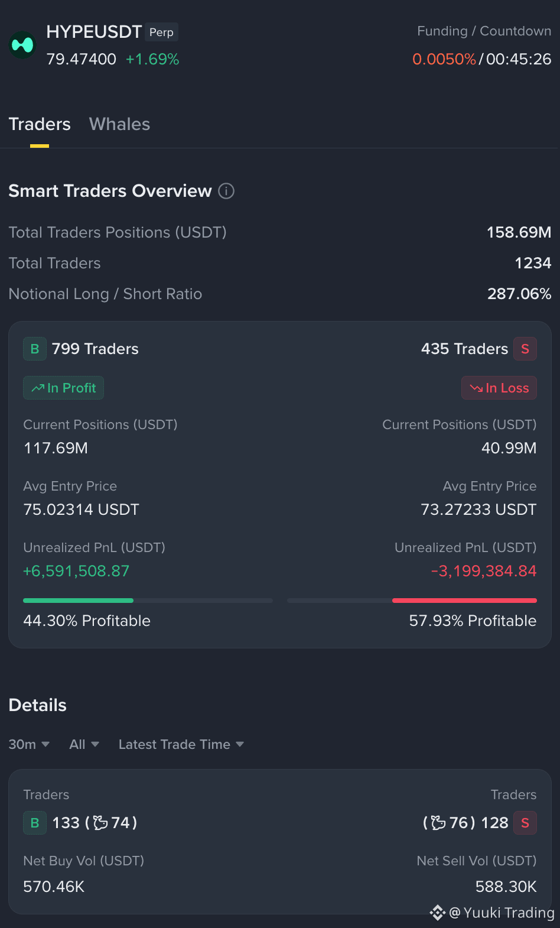Click the Perp label next to HYPEUSDT
This screenshot has width=560, height=928.
point(161,32)
